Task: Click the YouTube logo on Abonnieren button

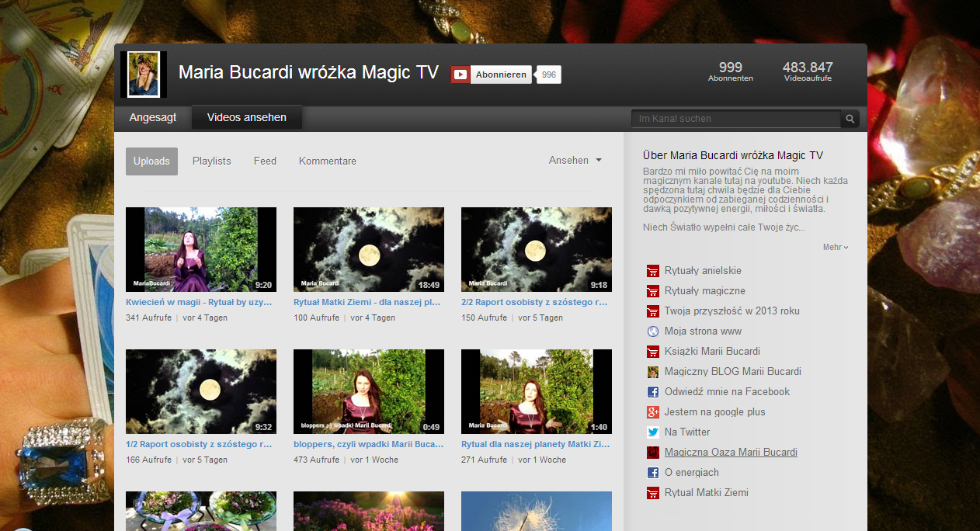Action: coord(460,75)
